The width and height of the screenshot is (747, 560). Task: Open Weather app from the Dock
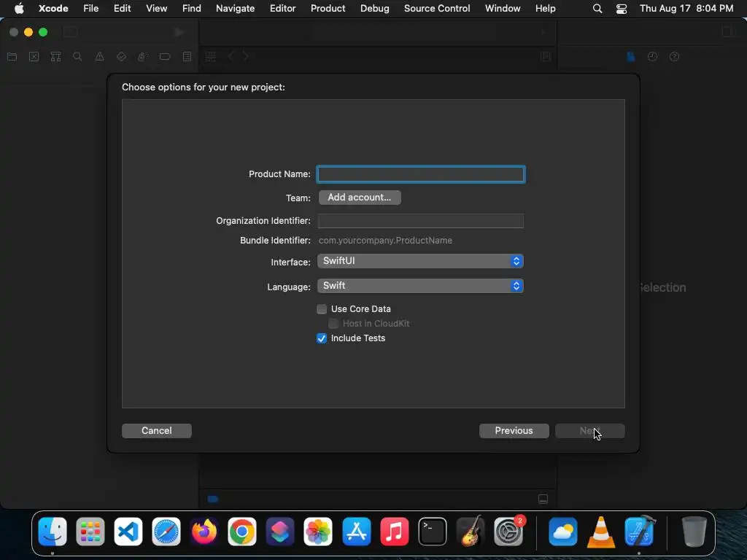click(562, 532)
